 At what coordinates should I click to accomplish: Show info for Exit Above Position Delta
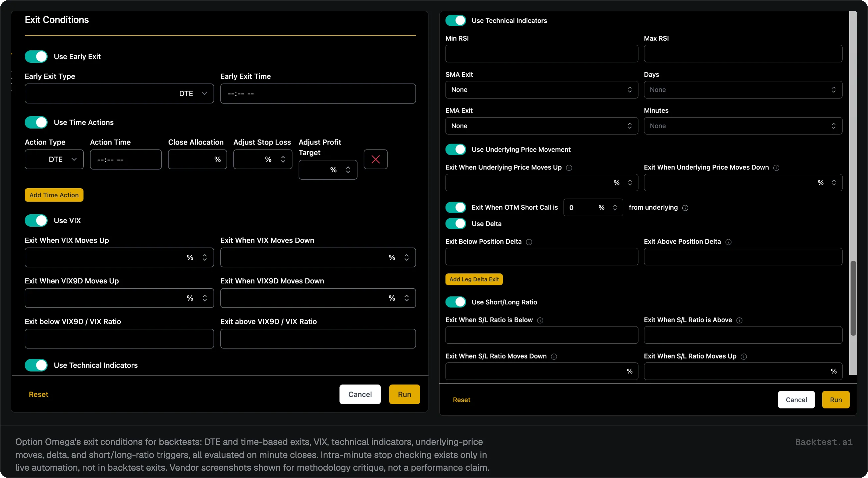728,242
